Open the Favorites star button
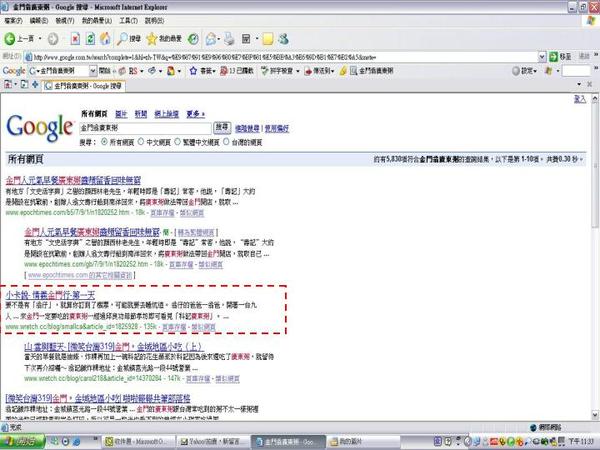This screenshot has height=450, width=600. click(164, 39)
